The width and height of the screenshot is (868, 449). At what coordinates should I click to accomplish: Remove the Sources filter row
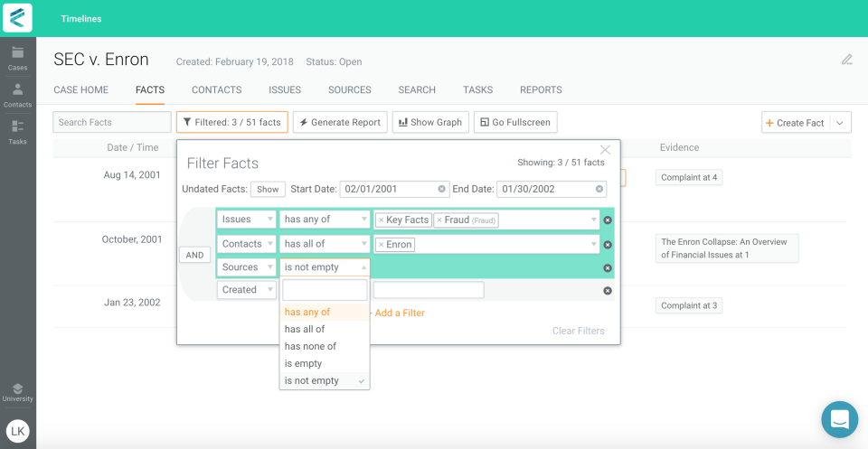tap(608, 267)
